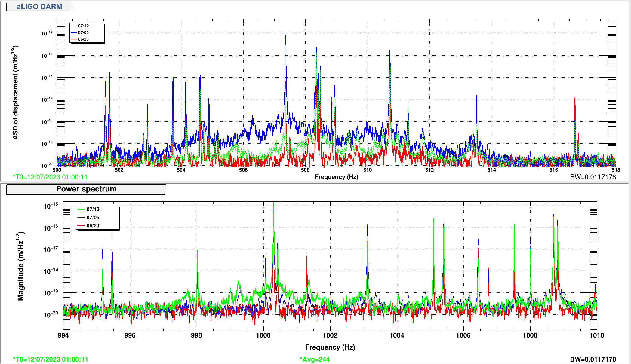Click the 1006 tick label on bottom axis
The image size is (631, 364).
[x=463, y=335]
